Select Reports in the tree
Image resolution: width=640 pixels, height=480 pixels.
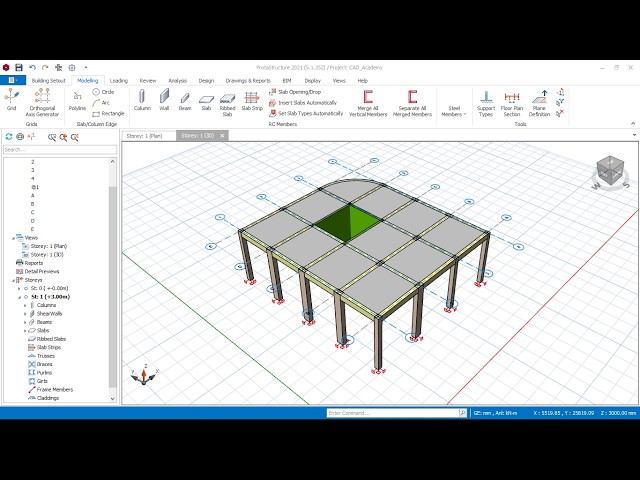(33, 263)
